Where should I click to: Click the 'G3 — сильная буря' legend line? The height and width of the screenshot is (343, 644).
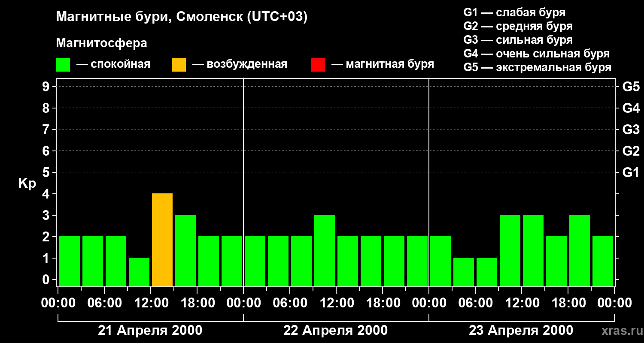518,40
